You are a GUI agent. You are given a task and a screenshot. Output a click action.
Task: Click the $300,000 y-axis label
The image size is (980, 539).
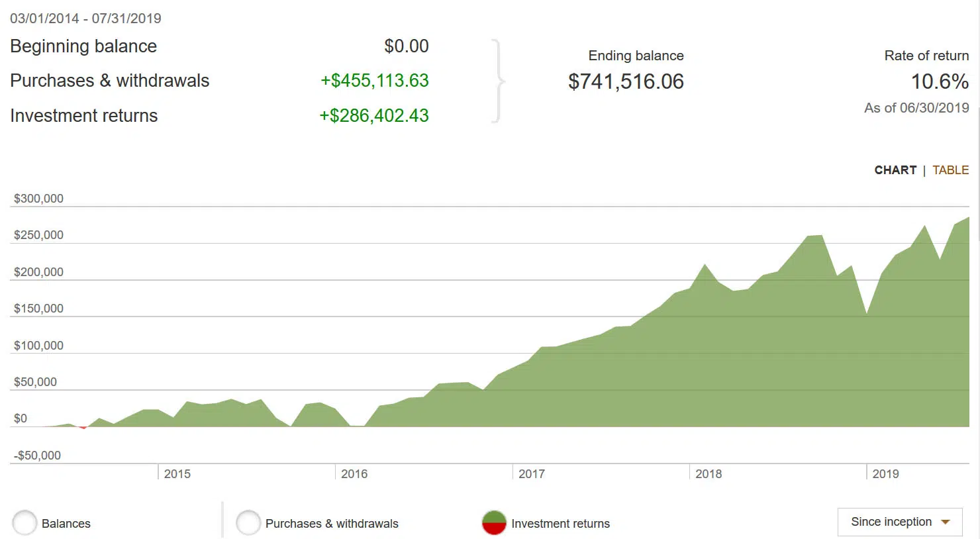point(38,199)
